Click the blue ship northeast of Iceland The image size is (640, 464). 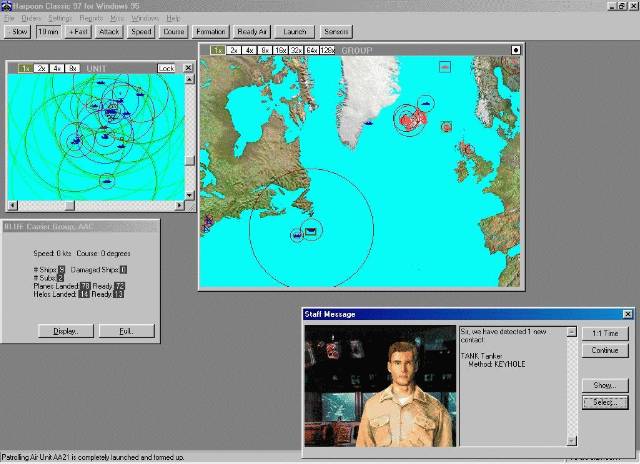pos(425,103)
